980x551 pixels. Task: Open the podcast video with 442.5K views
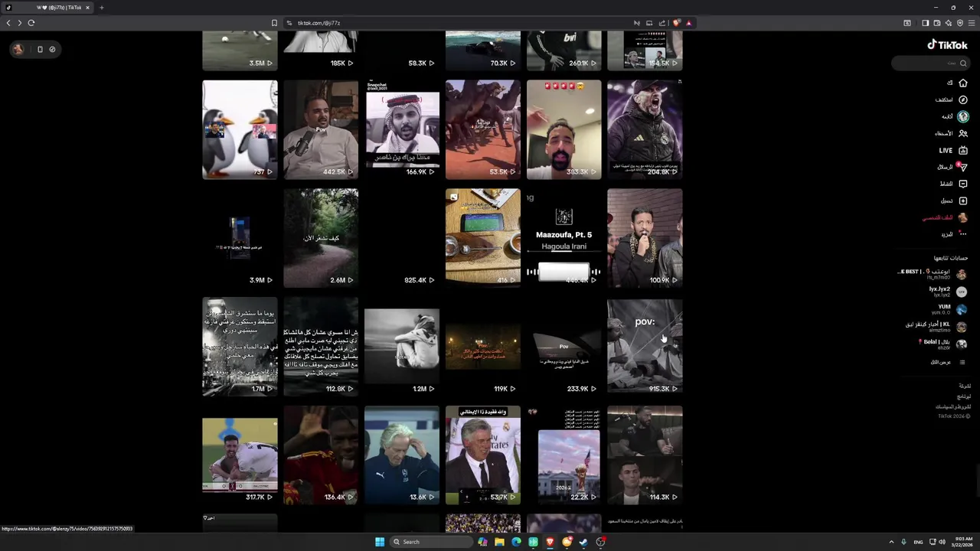321,129
